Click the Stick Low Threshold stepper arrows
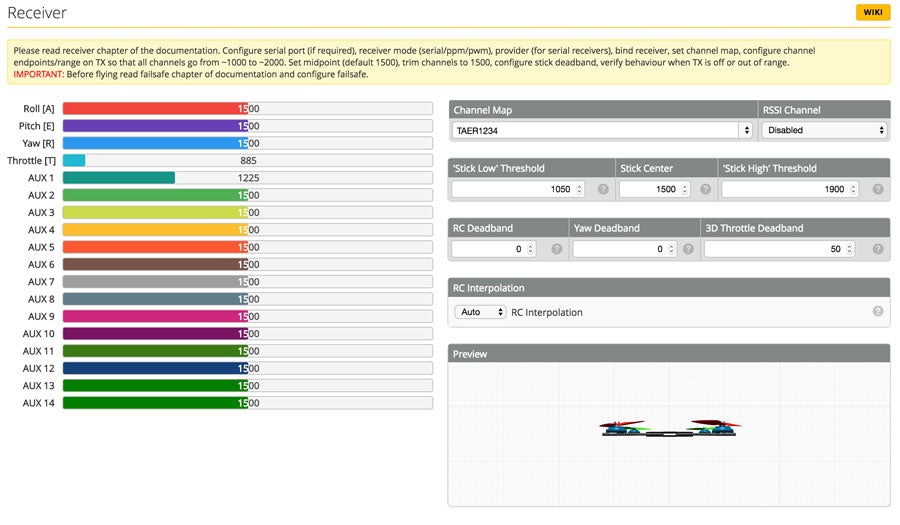The width and height of the screenshot is (900, 525). click(579, 189)
